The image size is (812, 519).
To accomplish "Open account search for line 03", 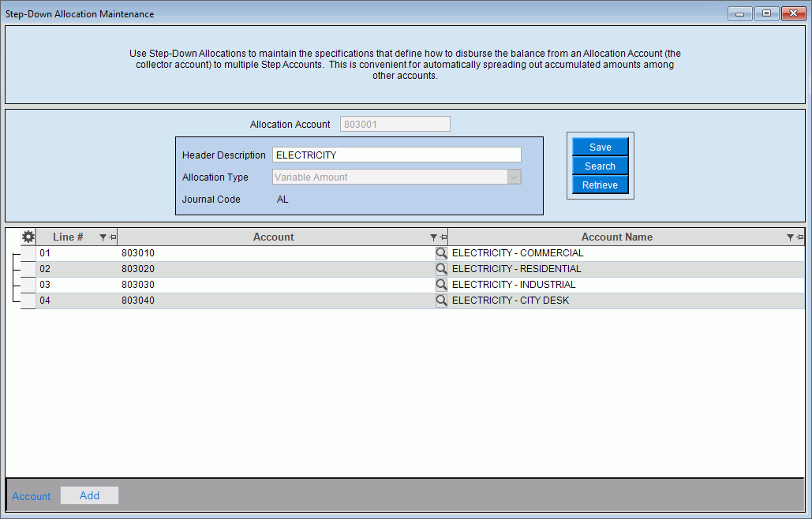I will pyautogui.click(x=441, y=285).
